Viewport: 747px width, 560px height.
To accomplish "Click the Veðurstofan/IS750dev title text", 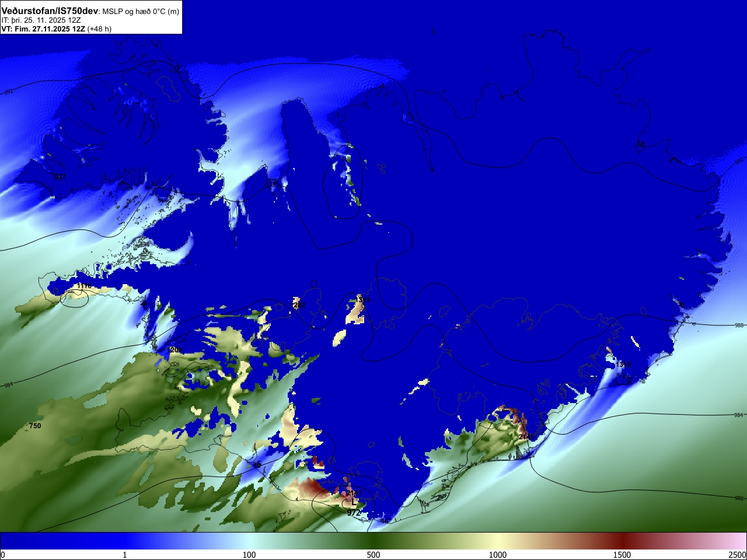I will tap(50, 11).
